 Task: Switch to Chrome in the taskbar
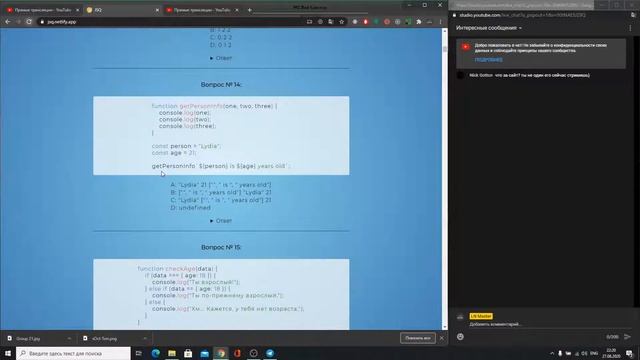coord(221,353)
